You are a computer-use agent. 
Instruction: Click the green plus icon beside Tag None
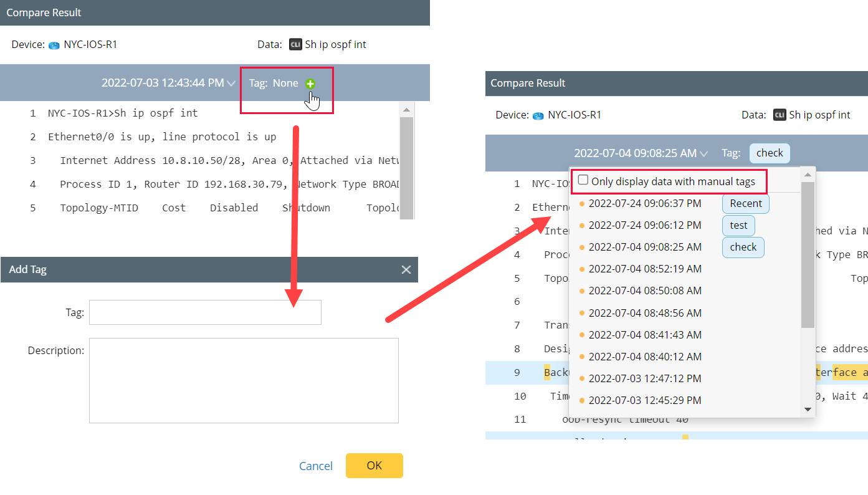pyautogui.click(x=310, y=82)
